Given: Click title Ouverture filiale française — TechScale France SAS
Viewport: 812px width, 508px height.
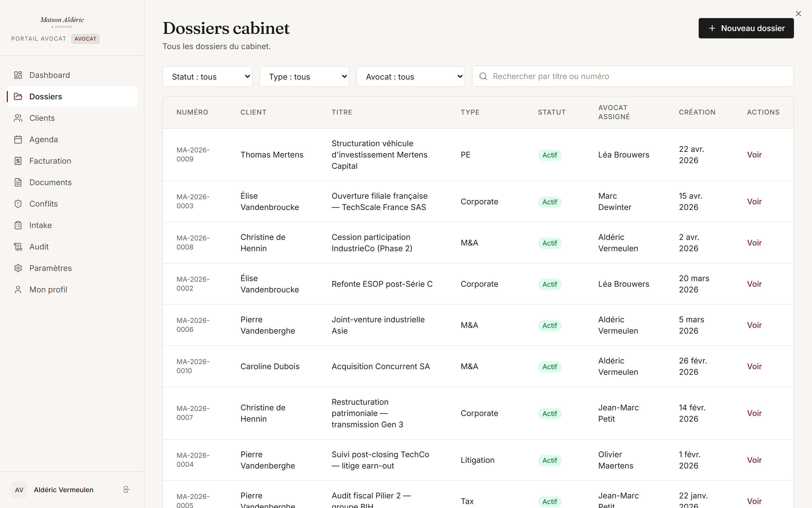Looking at the screenshot, I should (379, 202).
